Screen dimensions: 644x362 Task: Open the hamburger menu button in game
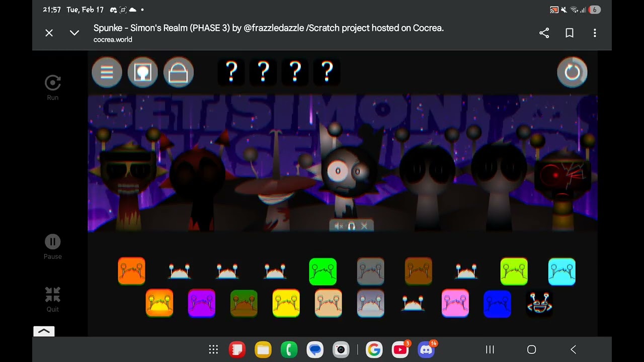tap(107, 72)
